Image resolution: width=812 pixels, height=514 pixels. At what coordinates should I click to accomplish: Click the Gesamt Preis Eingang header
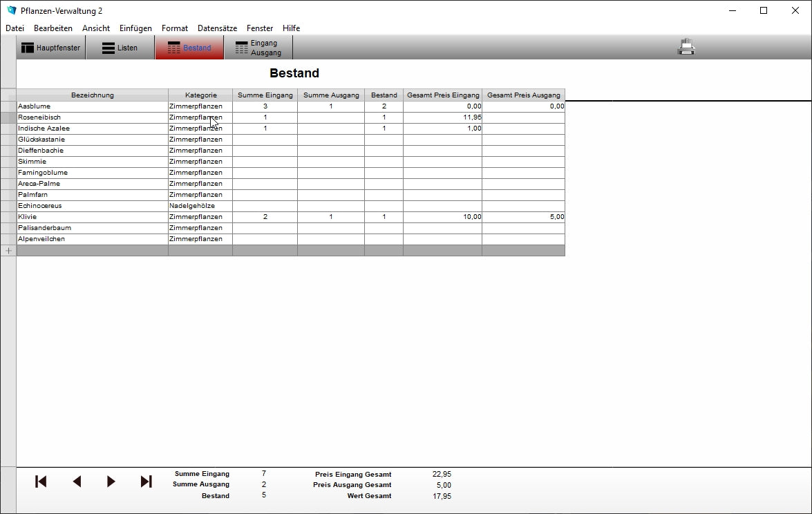442,95
